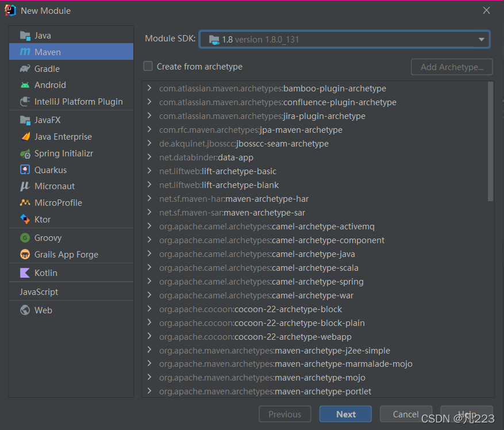The image size is (504, 430).
Task: Select the Gradle module type label
Action: (x=47, y=69)
